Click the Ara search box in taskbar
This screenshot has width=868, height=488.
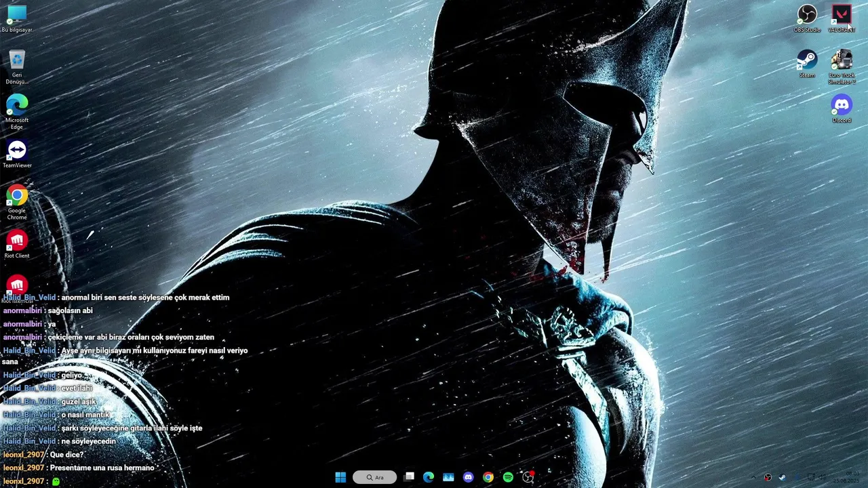374,477
